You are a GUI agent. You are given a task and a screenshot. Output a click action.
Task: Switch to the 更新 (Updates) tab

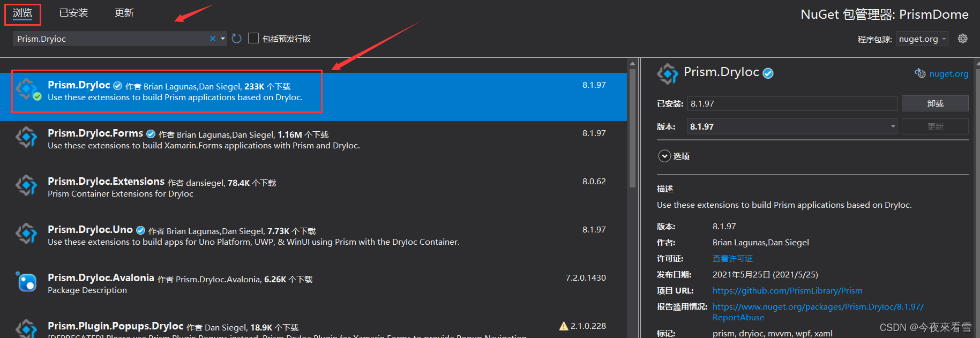(124, 13)
